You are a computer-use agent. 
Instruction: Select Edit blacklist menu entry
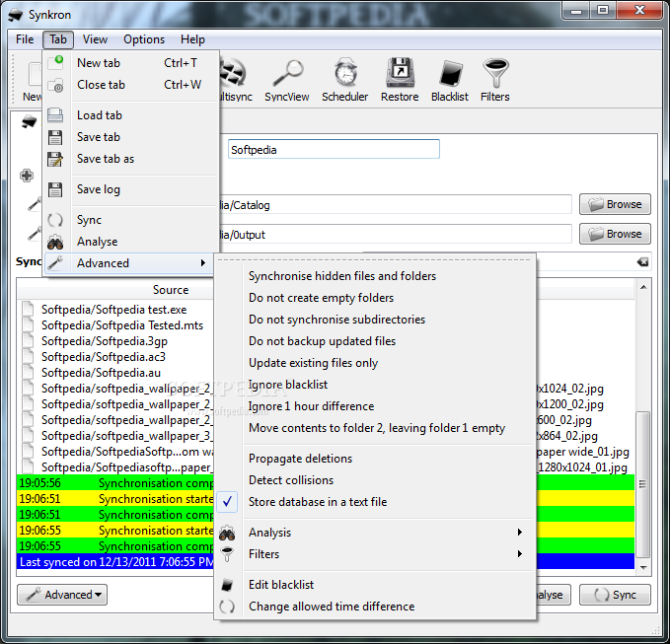(x=375, y=585)
